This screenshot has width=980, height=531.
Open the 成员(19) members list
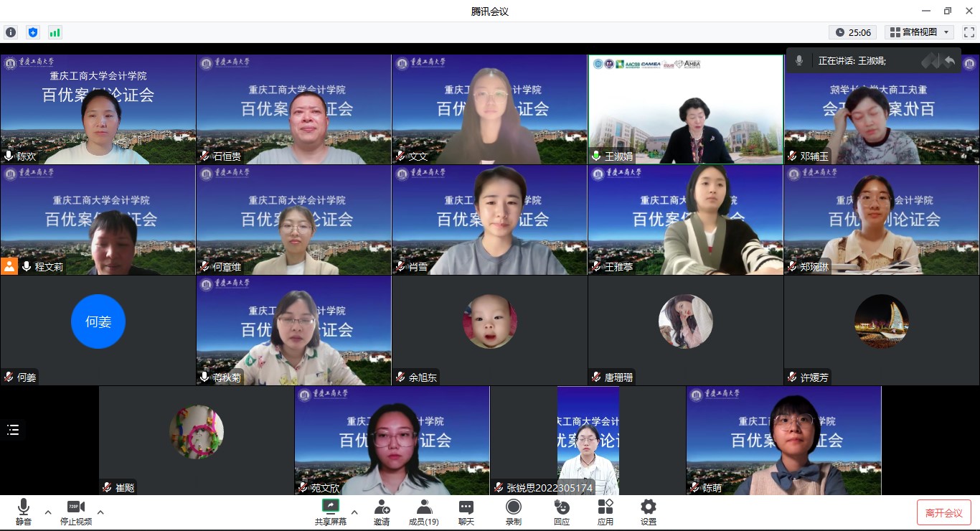coord(424,512)
